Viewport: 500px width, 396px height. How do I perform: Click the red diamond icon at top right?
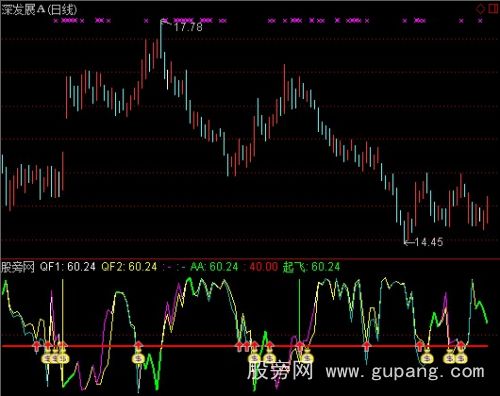pyautogui.click(x=480, y=8)
